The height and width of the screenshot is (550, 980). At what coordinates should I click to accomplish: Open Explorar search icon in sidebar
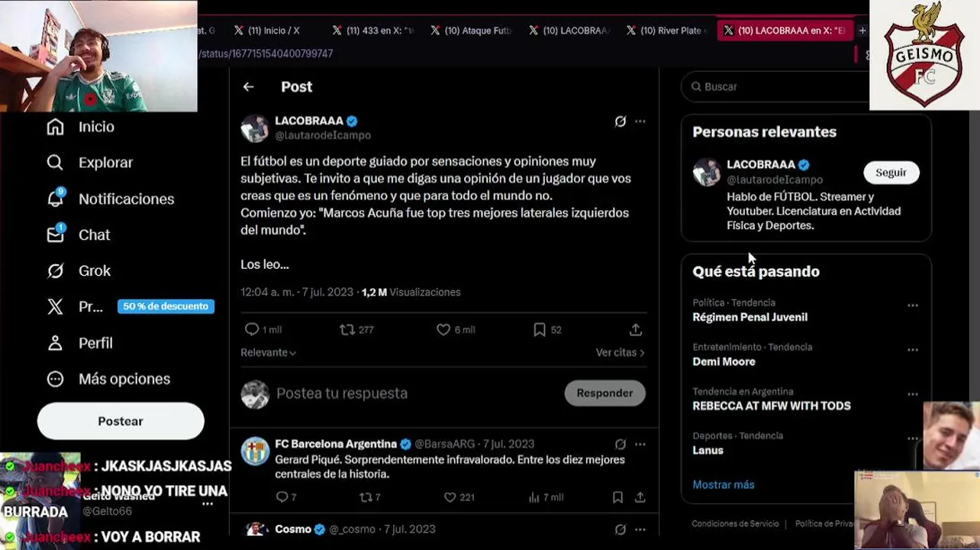pos(55,163)
